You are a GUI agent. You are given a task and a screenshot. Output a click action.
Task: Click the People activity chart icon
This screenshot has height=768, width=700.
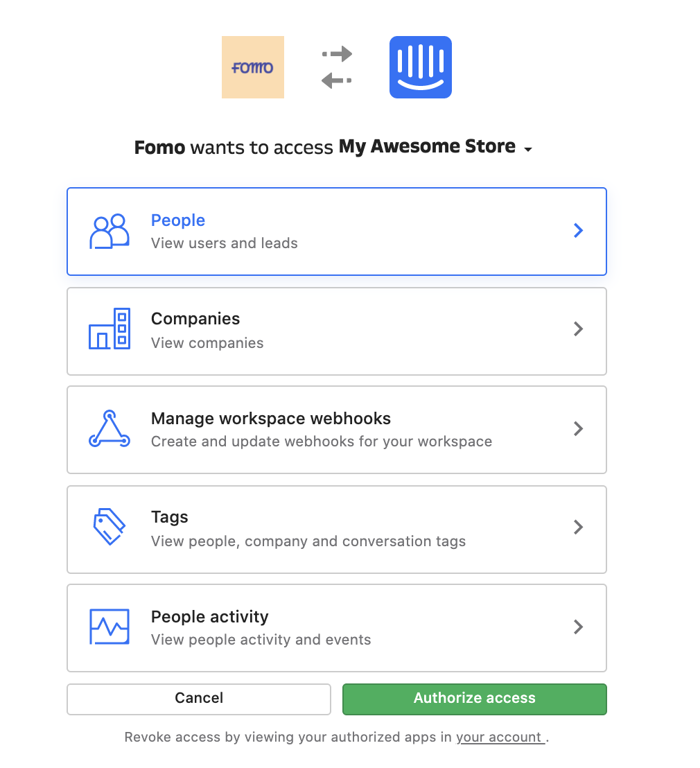pyautogui.click(x=109, y=627)
